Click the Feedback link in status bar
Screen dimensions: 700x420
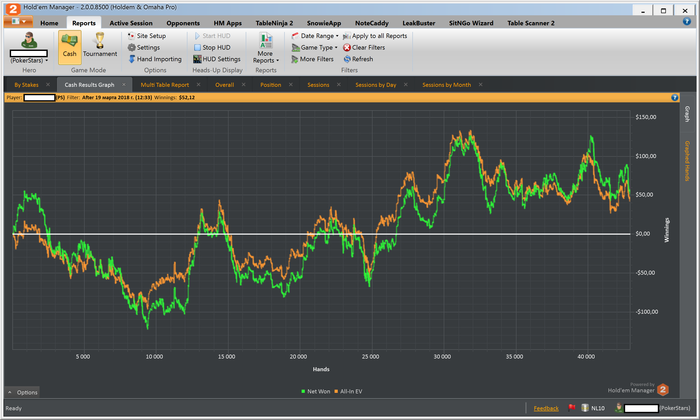(546, 408)
